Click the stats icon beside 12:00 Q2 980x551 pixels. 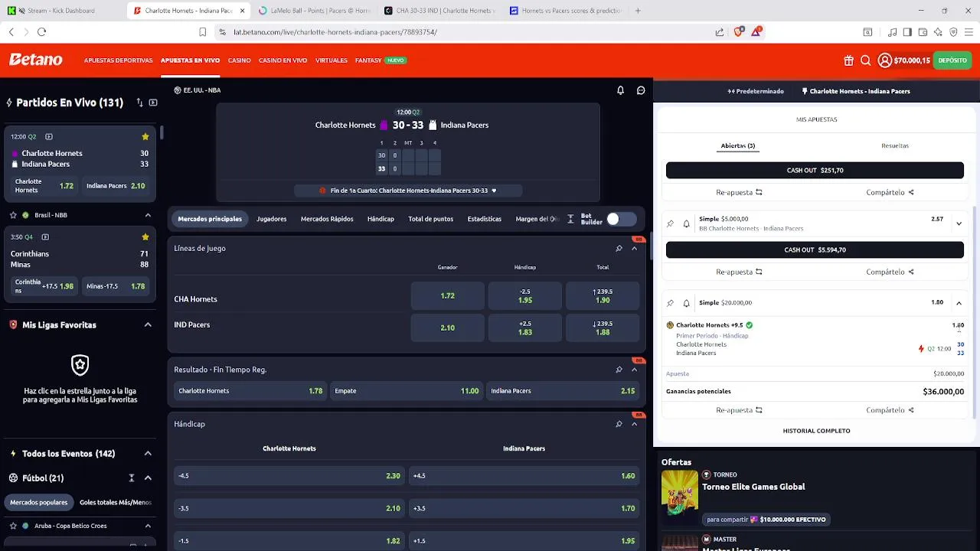(x=48, y=136)
